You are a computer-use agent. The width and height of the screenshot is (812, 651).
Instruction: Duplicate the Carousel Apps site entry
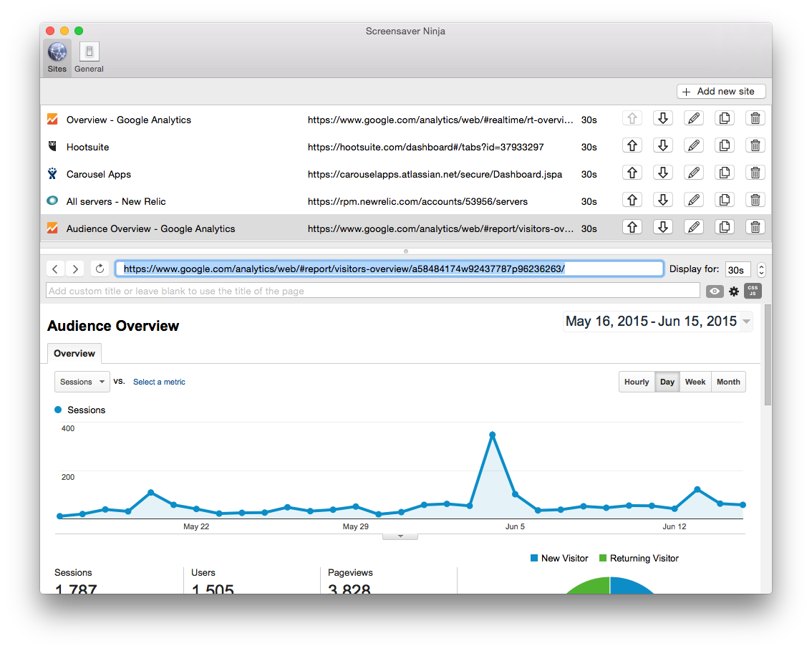[725, 173]
